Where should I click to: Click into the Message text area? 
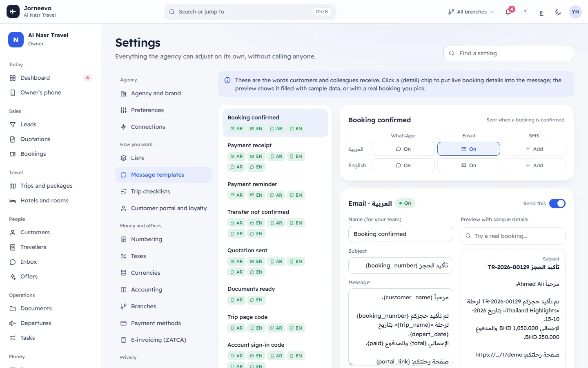tap(401, 327)
